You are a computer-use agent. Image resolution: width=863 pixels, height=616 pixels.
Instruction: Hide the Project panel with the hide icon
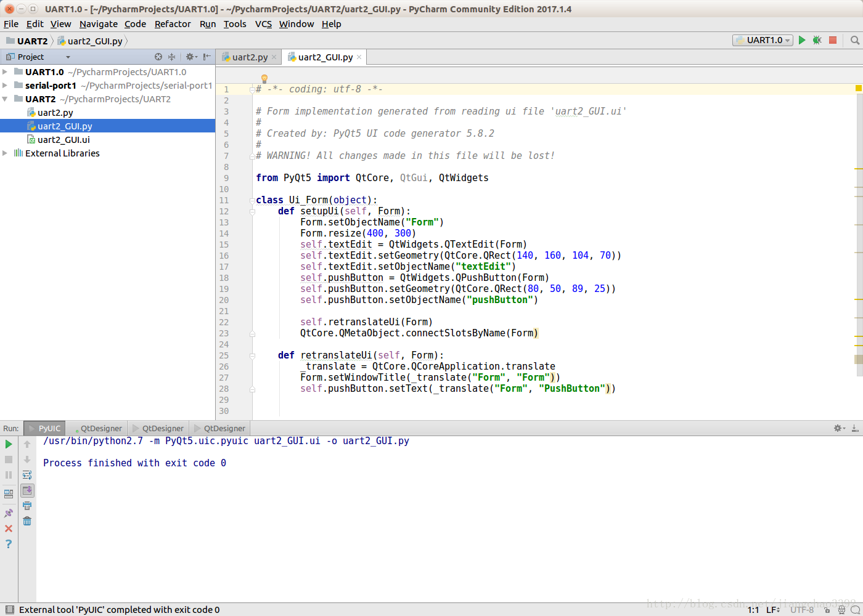(x=207, y=57)
